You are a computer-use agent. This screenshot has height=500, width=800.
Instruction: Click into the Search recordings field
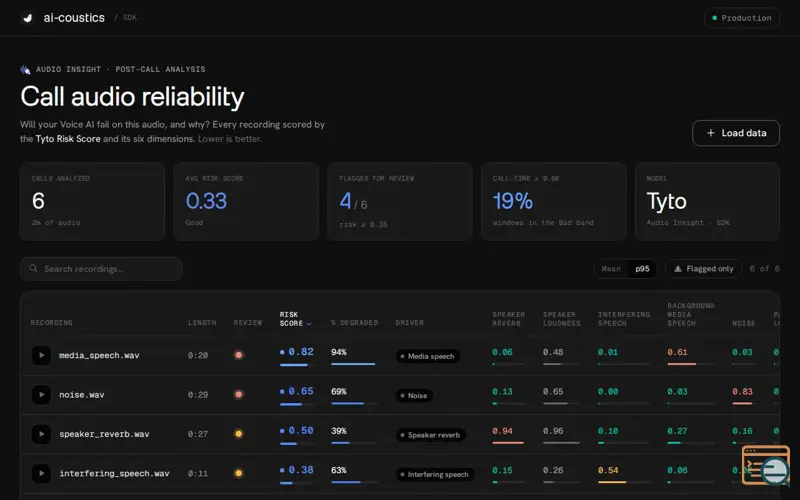click(101, 269)
